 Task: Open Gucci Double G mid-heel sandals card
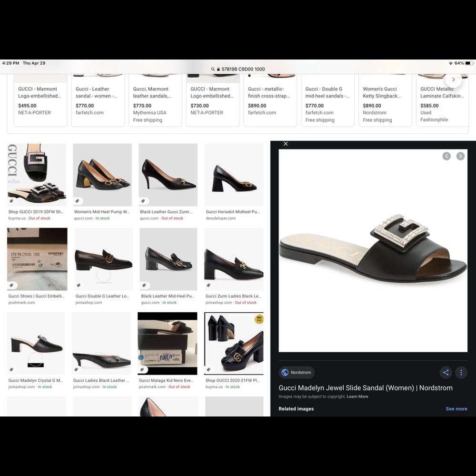(x=327, y=100)
